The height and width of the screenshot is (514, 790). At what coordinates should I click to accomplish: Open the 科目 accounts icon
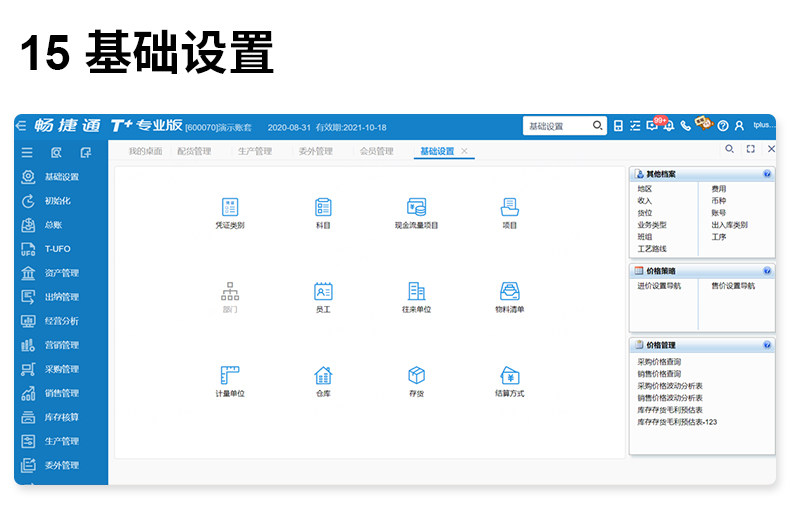[x=323, y=207]
